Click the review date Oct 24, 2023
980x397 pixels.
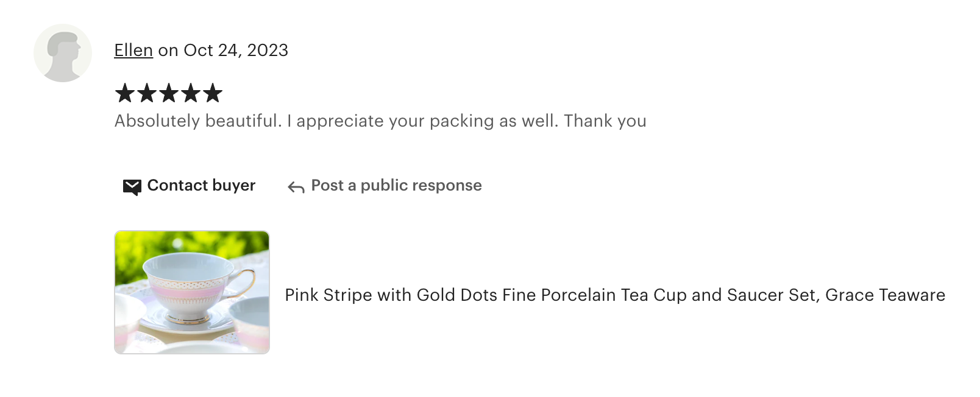pyautogui.click(x=236, y=51)
